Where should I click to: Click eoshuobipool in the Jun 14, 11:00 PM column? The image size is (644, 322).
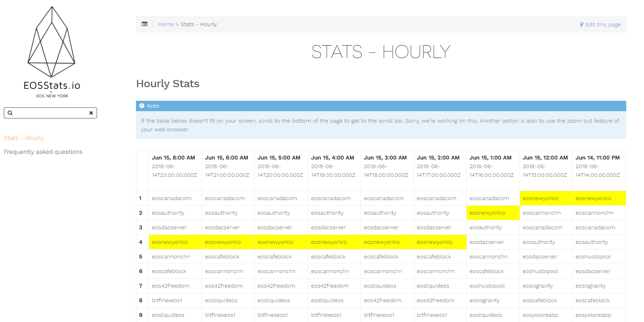coord(593,257)
